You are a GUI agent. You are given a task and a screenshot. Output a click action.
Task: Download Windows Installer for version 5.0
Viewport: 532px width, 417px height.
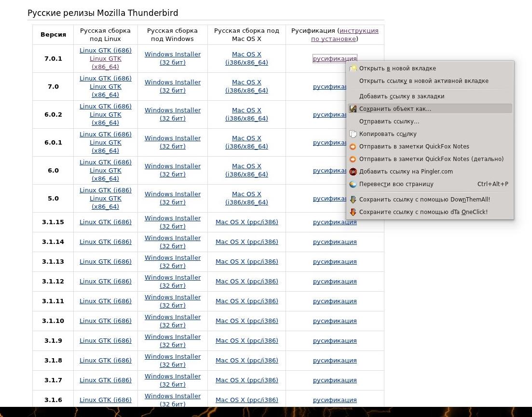click(x=172, y=198)
